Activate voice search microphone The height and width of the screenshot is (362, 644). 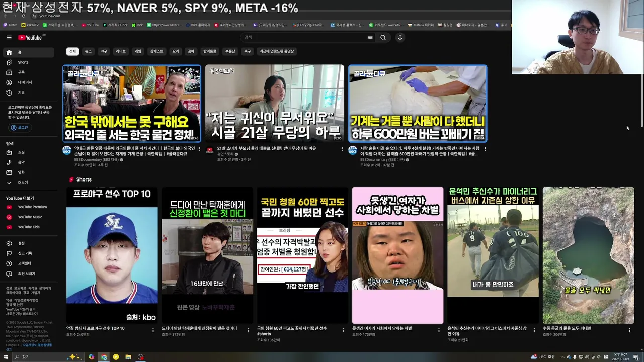point(400,37)
